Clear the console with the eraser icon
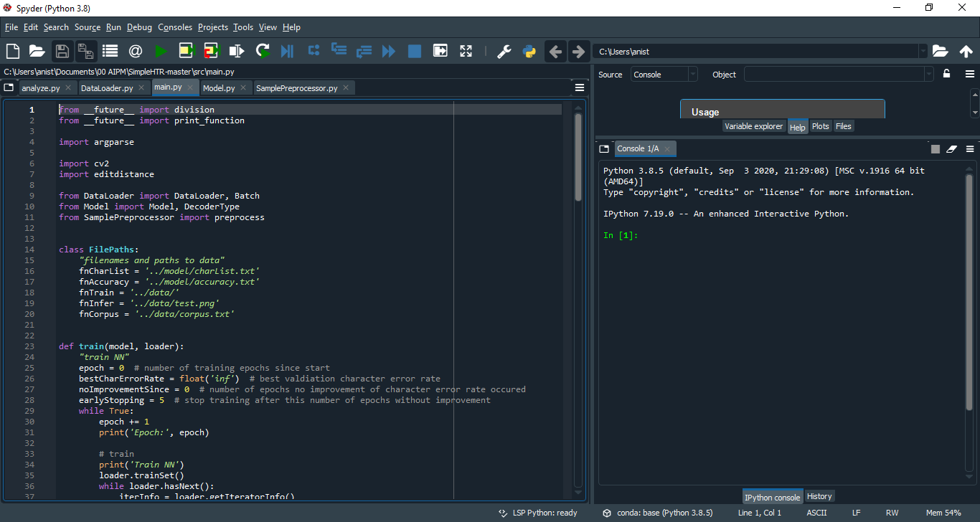Viewport: 980px width, 522px height. [x=952, y=148]
